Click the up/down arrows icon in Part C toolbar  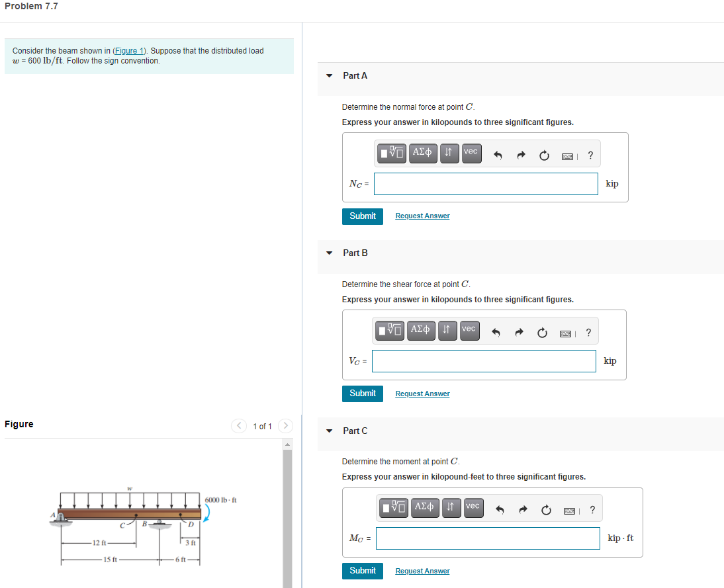pos(451,508)
